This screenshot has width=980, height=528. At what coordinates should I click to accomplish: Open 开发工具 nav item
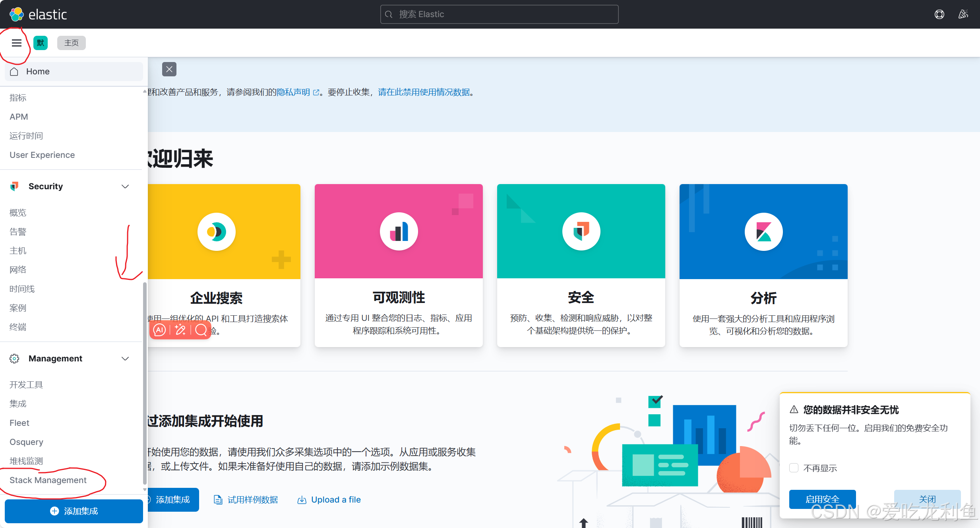tap(26, 385)
